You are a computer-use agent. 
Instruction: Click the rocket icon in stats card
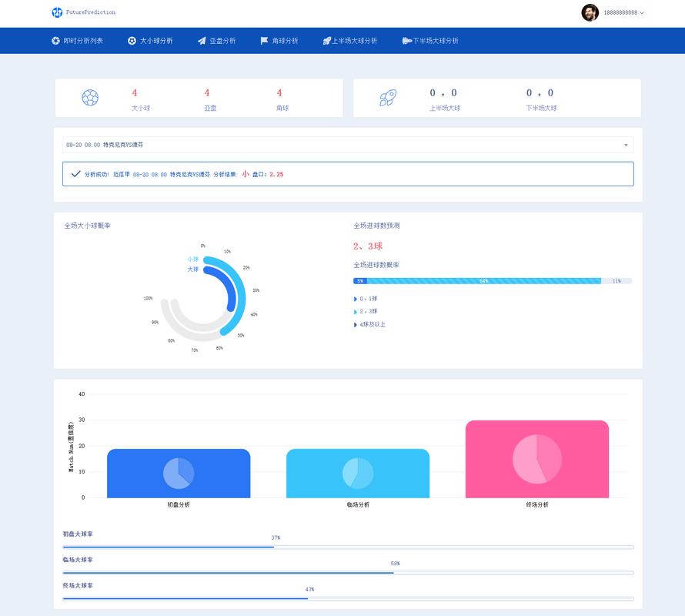point(388,98)
